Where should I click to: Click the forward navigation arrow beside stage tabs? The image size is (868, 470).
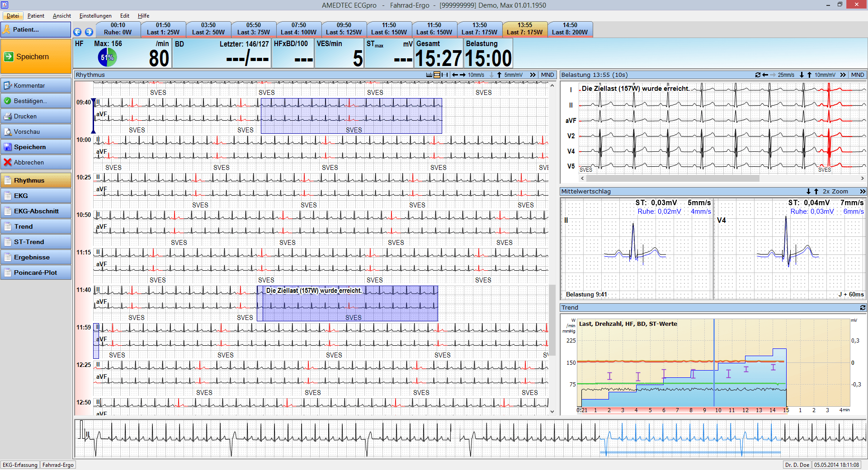tap(89, 32)
